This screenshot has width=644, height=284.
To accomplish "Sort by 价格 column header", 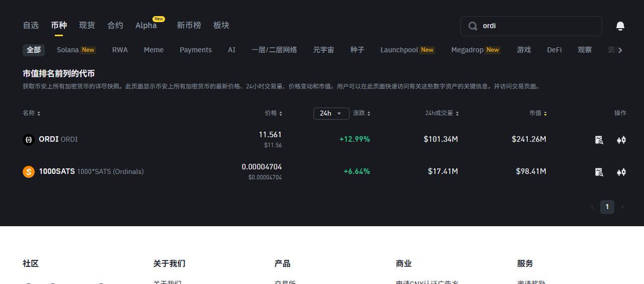I will point(274,113).
